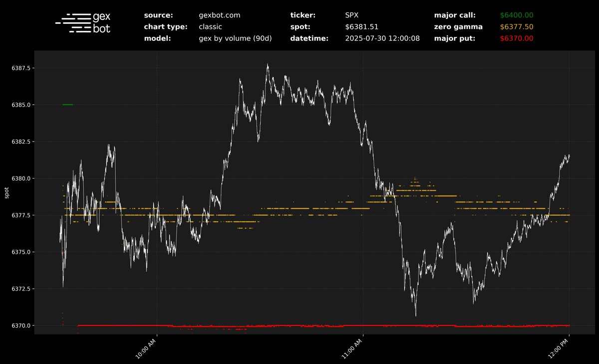The height and width of the screenshot is (364, 599).
Task: Click the 10:00 AM x-axis label
Action: (146, 348)
